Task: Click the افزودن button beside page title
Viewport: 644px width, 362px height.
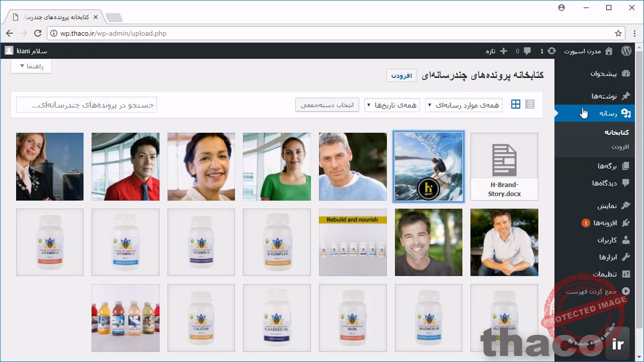Action: 401,75
